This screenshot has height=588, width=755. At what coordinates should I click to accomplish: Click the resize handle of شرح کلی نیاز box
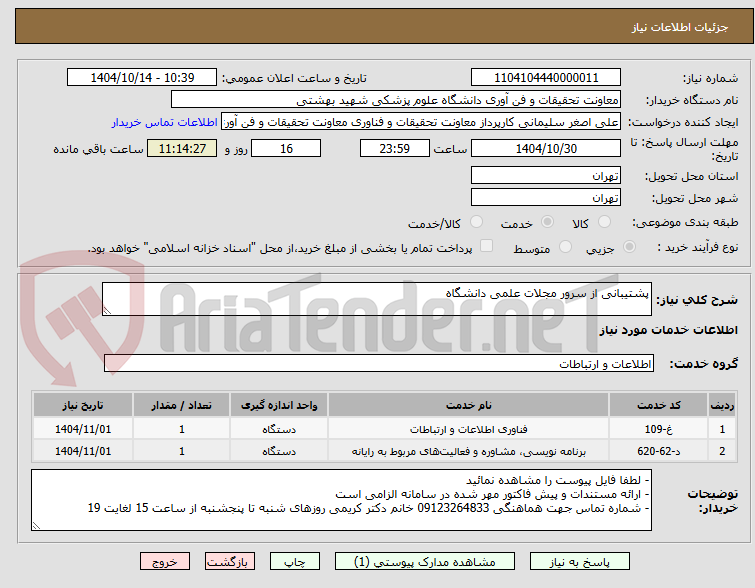pos(107,311)
